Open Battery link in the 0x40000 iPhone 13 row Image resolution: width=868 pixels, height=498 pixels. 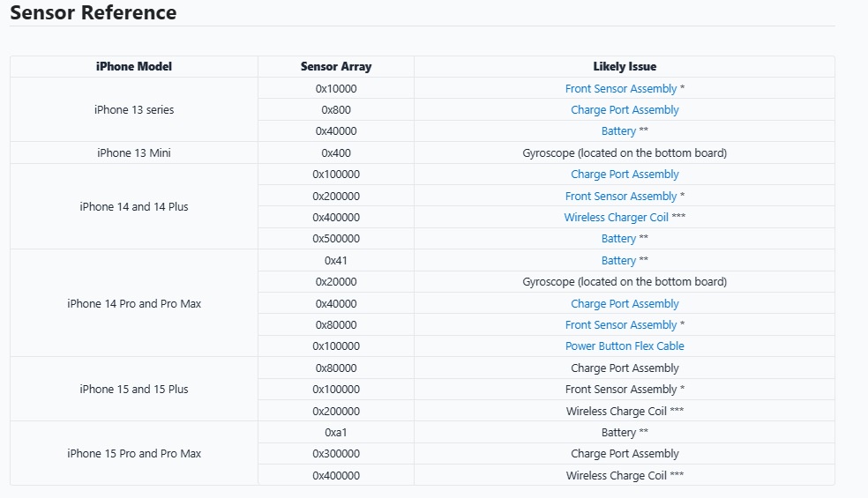[x=618, y=131]
